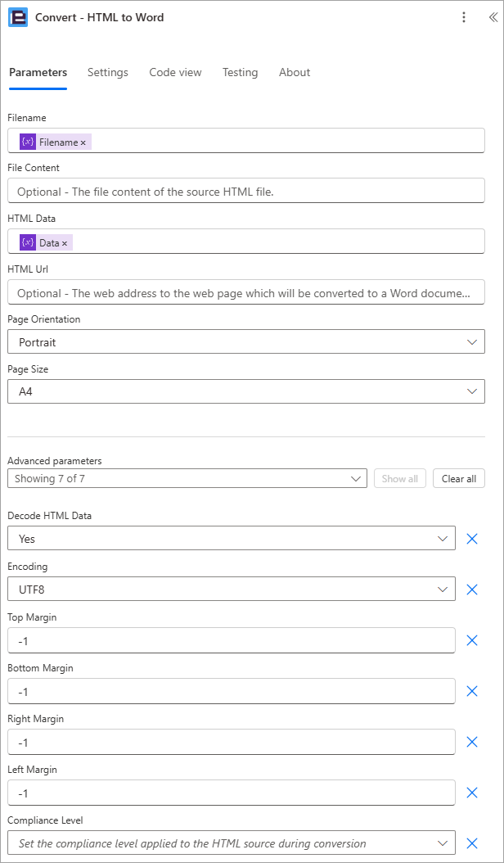
Task: Delete the Bottom Margin parameter
Action: point(471,691)
